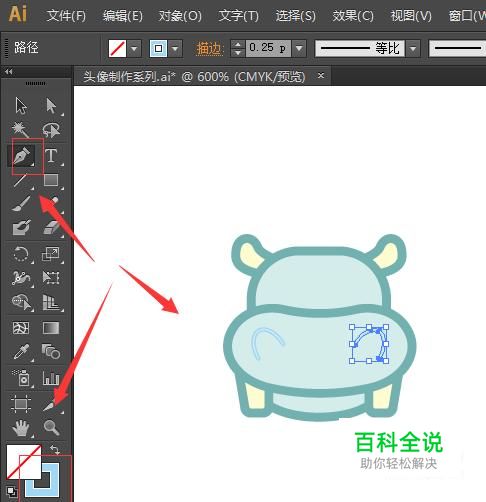Expand the fill color dropdown
This screenshot has width=486, height=502.
134,49
